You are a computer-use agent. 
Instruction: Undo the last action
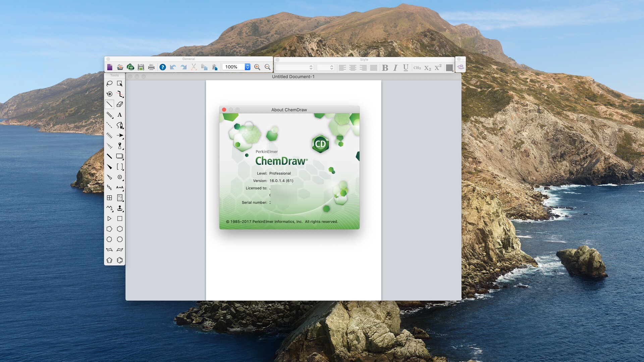click(x=173, y=67)
